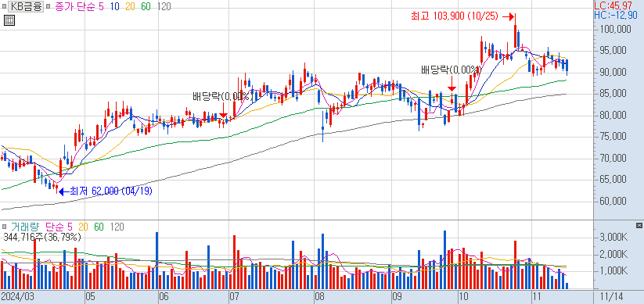644x304 pixels.
Task: Click the 10 month axis label
Action: coord(463,296)
